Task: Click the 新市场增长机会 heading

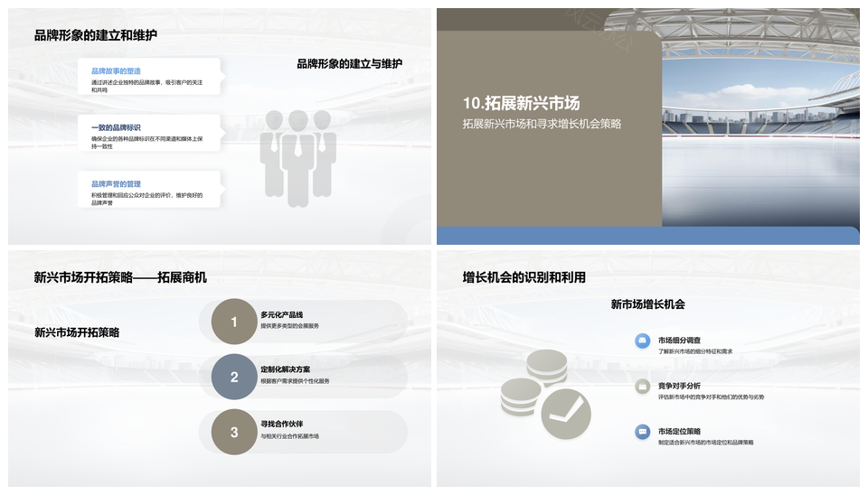Action: coord(647,304)
